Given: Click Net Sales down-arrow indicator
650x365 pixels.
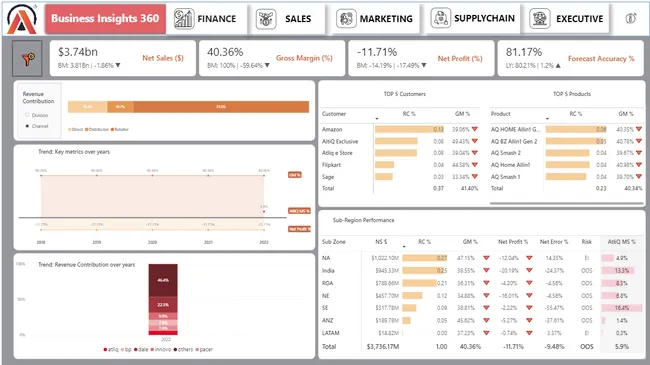Looking at the screenshot, I should pyautogui.click(x=118, y=65).
